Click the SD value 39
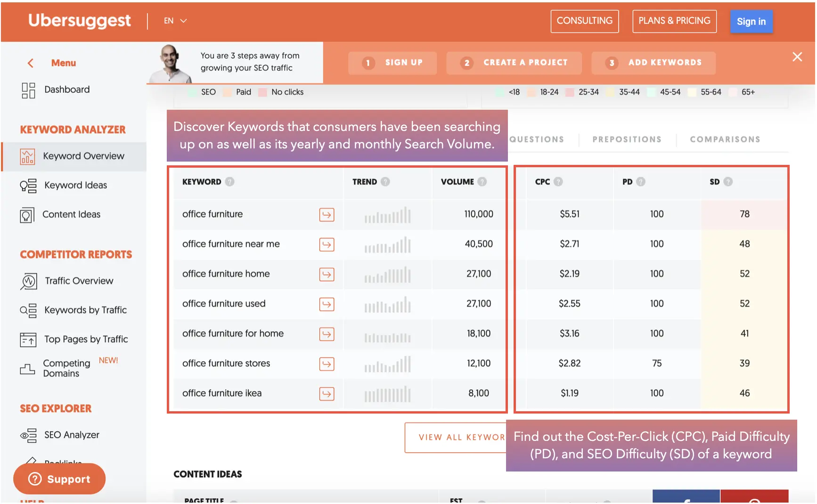Viewport: 817px width, 504px height. [744, 364]
